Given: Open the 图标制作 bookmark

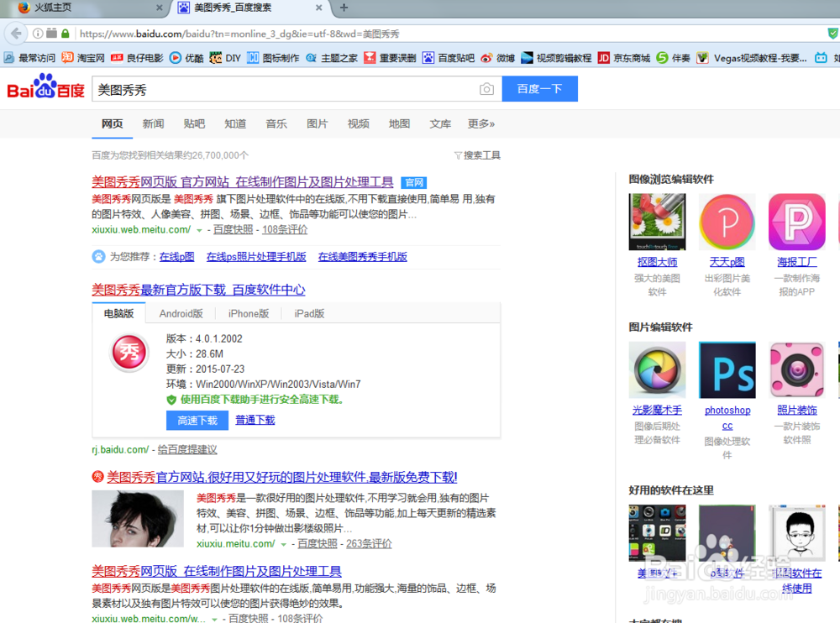Looking at the screenshot, I should tap(273, 58).
